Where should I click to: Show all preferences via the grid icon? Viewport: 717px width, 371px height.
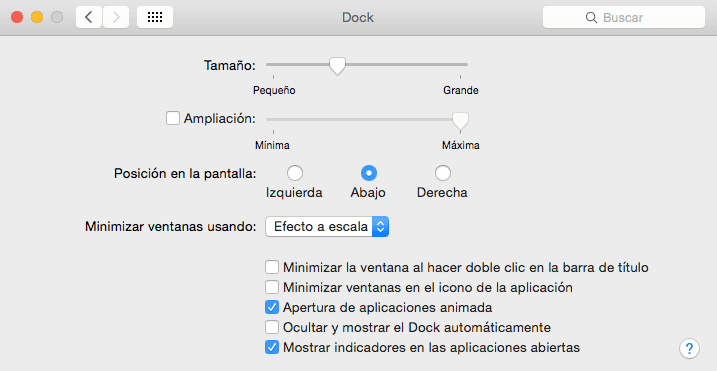(x=155, y=17)
